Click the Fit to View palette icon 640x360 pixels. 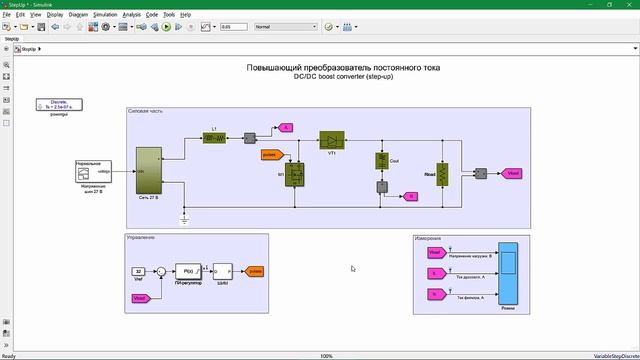(x=6, y=77)
